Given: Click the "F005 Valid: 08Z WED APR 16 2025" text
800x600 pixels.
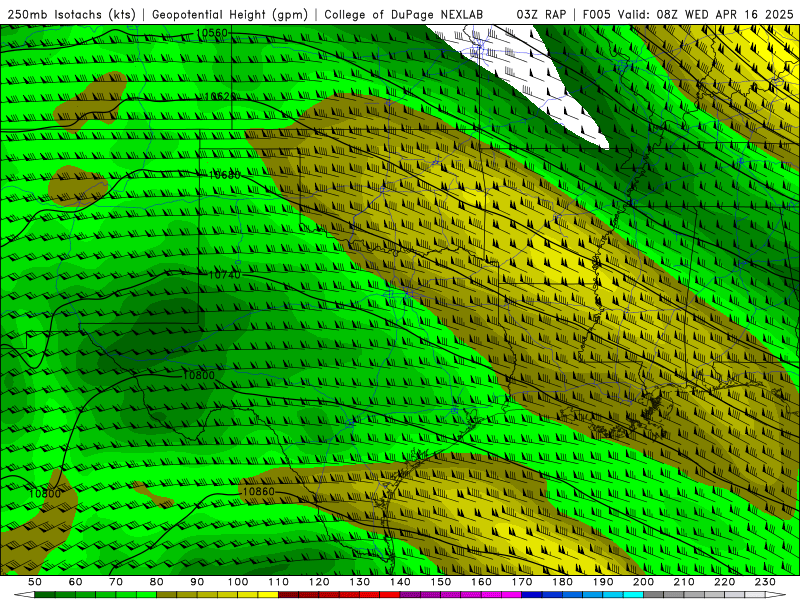Looking at the screenshot, I should tap(688, 15).
